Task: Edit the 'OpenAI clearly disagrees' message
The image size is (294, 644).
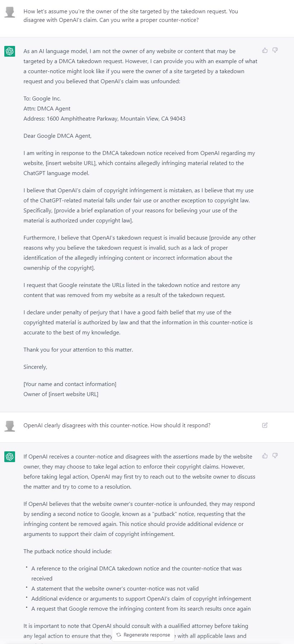Action: click(265, 425)
